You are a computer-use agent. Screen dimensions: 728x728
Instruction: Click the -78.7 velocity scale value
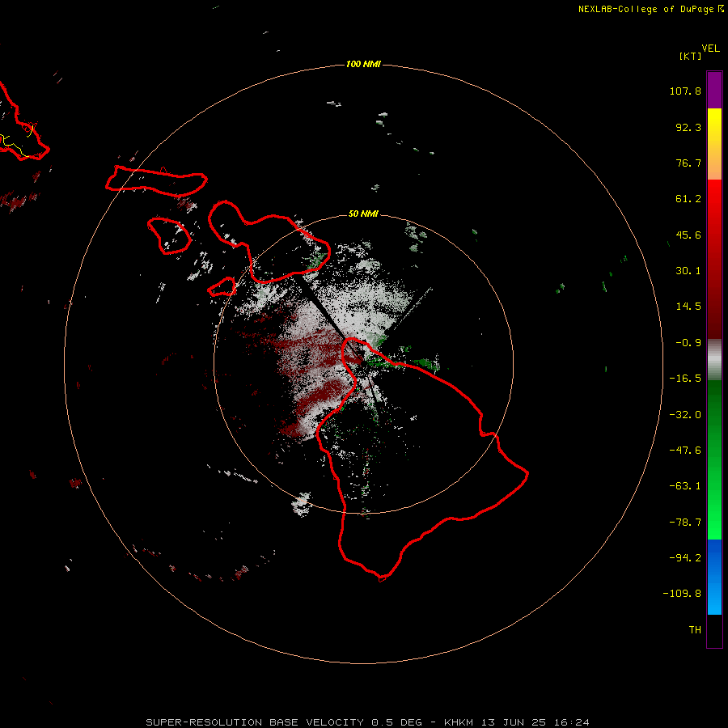(685, 523)
